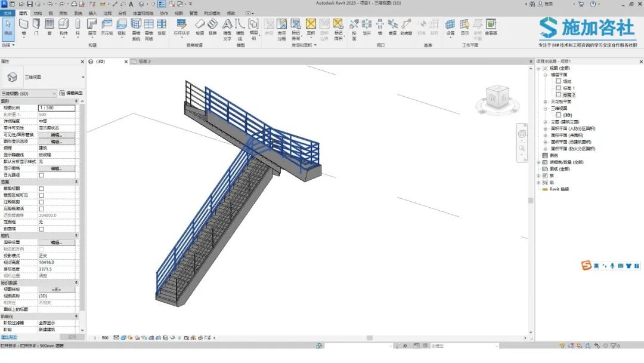
Task: Switch to the 标高 2 view tab
Action: point(144,61)
